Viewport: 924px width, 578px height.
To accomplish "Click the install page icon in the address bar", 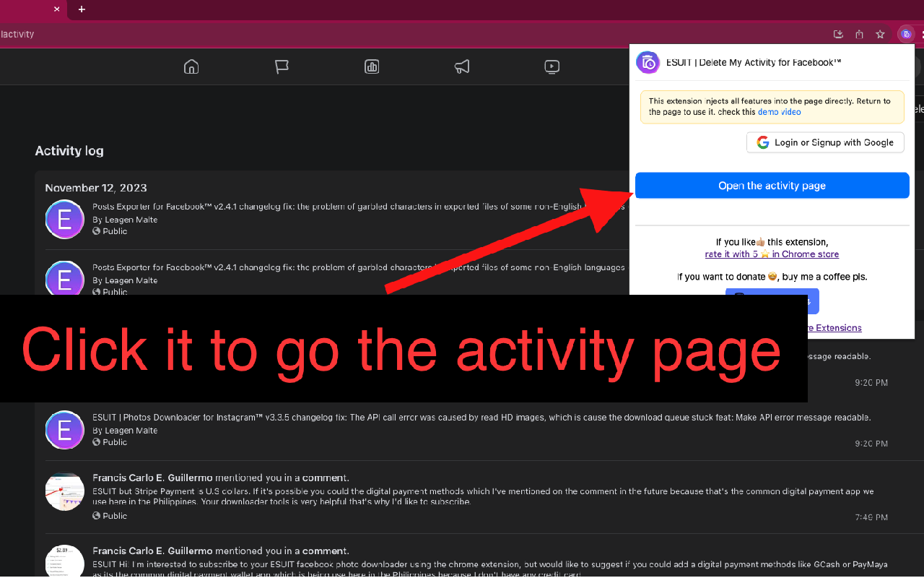I will click(838, 33).
